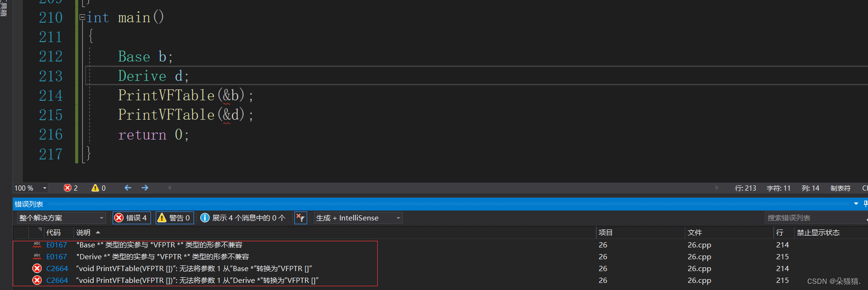Open the 生成 + IntelliSense dropdown
This screenshot has width=868, height=290.
click(x=358, y=218)
